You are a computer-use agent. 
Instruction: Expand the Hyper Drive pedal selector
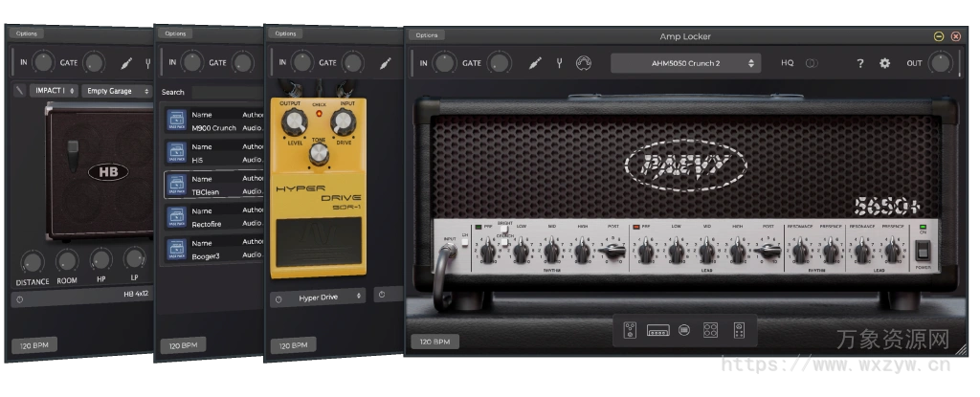[318, 298]
